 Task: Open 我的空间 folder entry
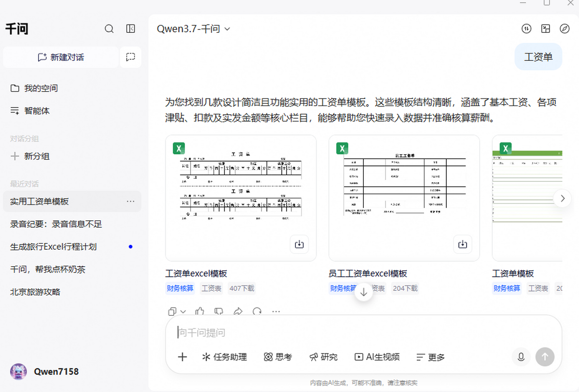[x=34, y=88]
